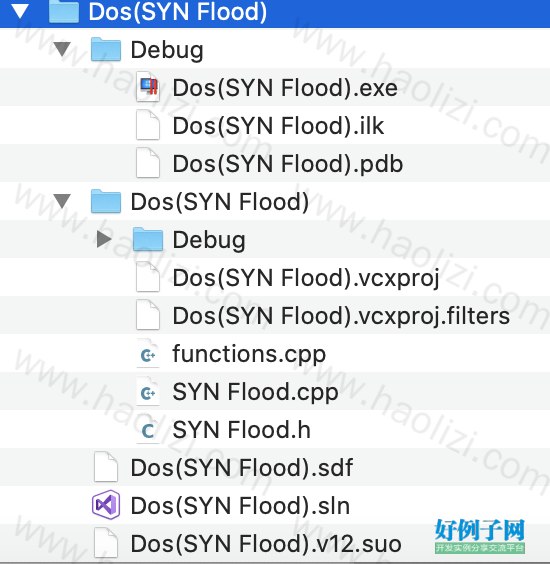Collapse the top-level Debug folder triangle
The height and width of the screenshot is (564, 550).
coord(62,49)
